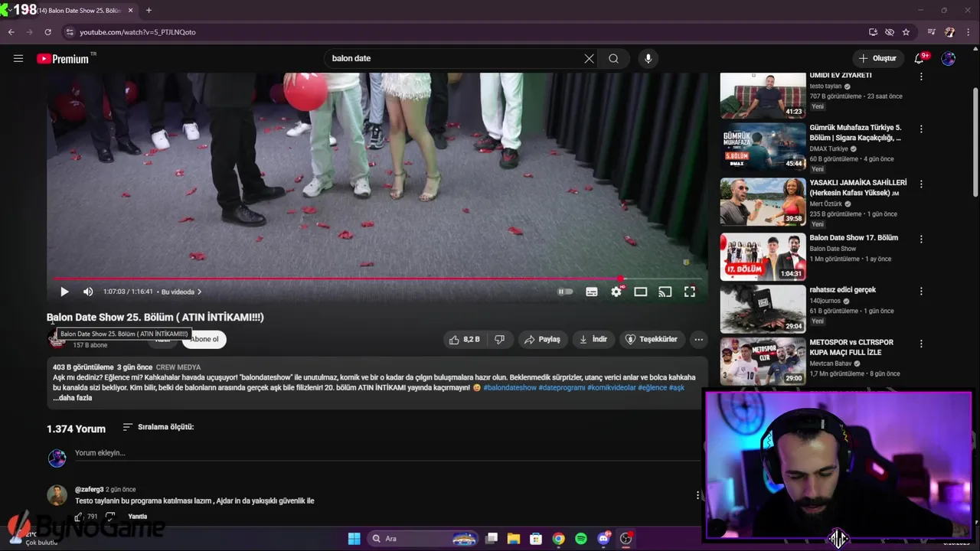Image resolution: width=980 pixels, height=551 pixels.
Task: Cast video to a TV device
Action: (x=665, y=292)
